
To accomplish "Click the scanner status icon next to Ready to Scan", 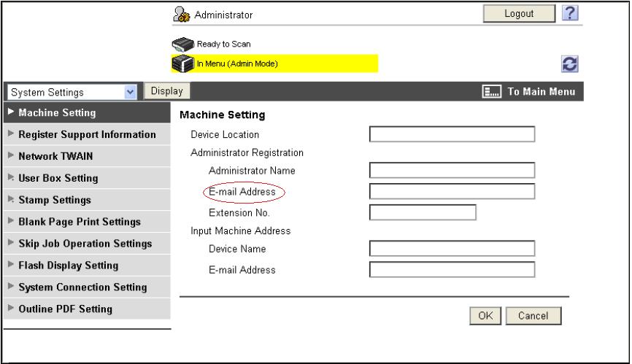I will (x=183, y=44).
